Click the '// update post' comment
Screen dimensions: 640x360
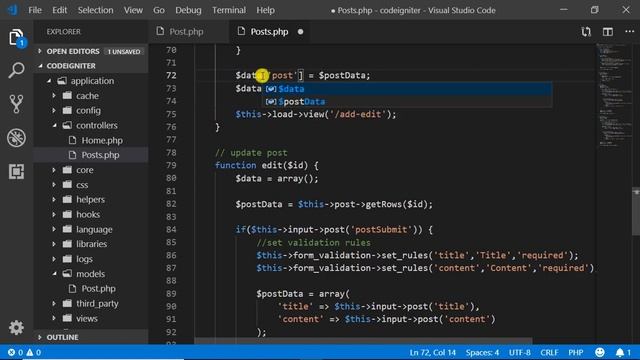coord(251,153)
